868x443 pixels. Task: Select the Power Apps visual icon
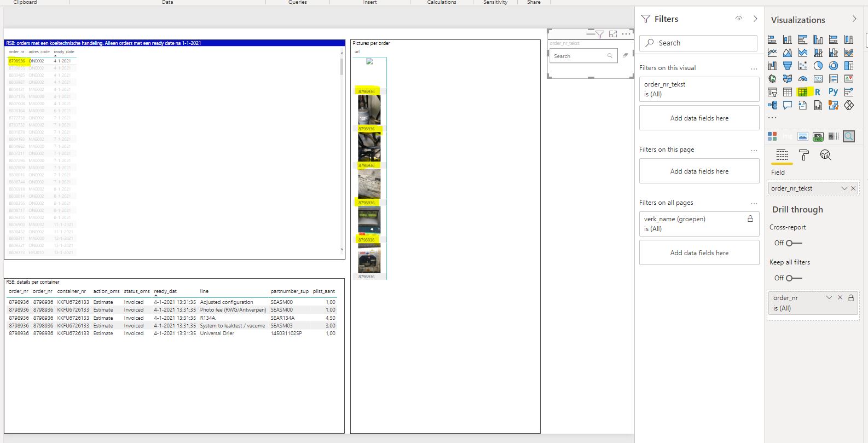click(849, 105)
